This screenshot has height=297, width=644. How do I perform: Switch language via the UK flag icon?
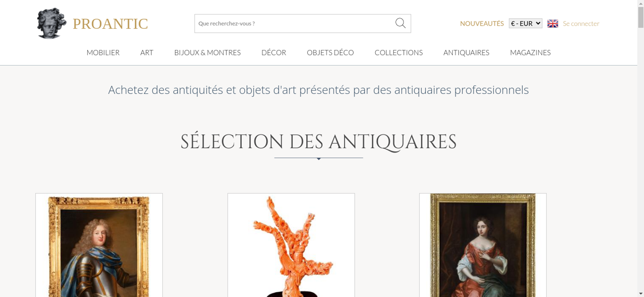coord(553,23)
